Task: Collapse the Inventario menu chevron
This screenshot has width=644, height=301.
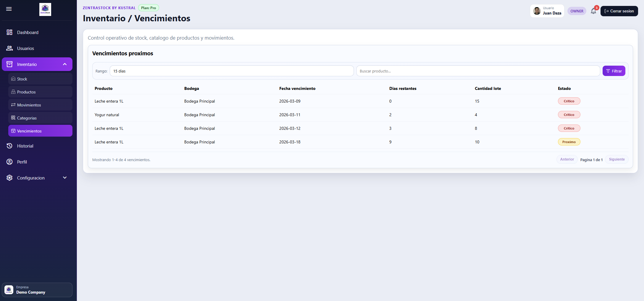Action: [65, 64]
